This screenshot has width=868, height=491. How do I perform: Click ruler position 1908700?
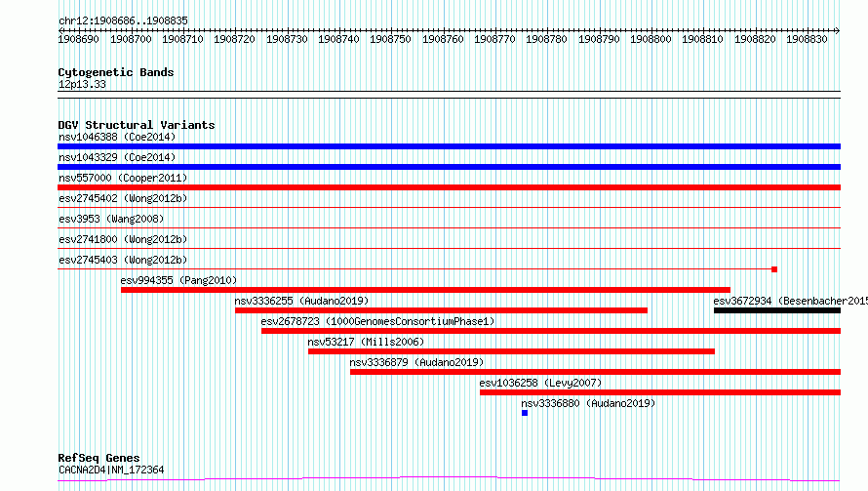(131, 39)
